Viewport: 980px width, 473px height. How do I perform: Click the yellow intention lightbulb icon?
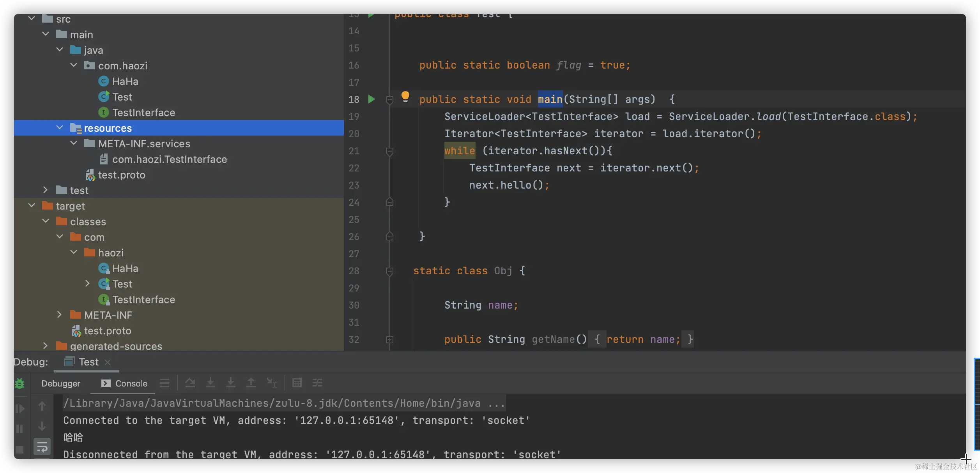click(x=405, y=96)
